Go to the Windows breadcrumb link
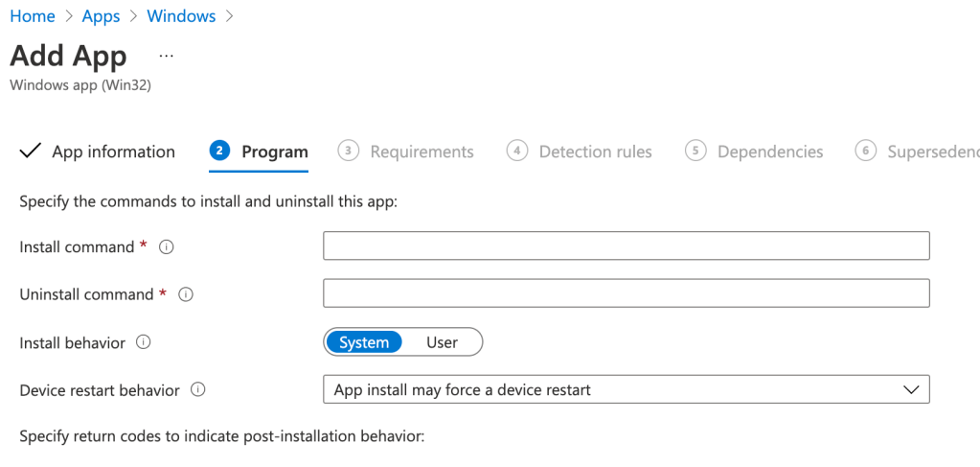This screenshot has height=467, width=980. click(181, 16)
